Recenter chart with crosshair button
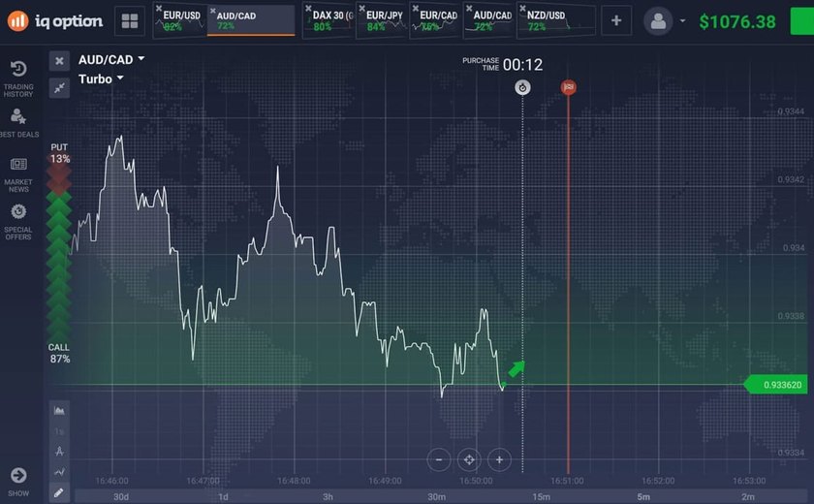This screenshot has height=504, width=814. 469,459
